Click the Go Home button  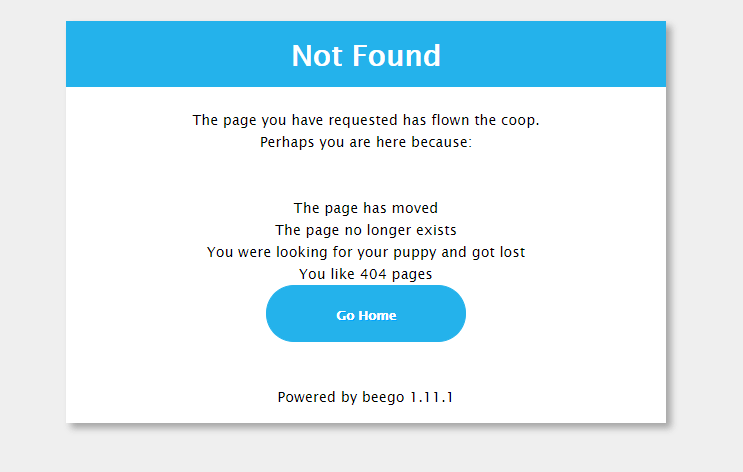coord(366,313)
